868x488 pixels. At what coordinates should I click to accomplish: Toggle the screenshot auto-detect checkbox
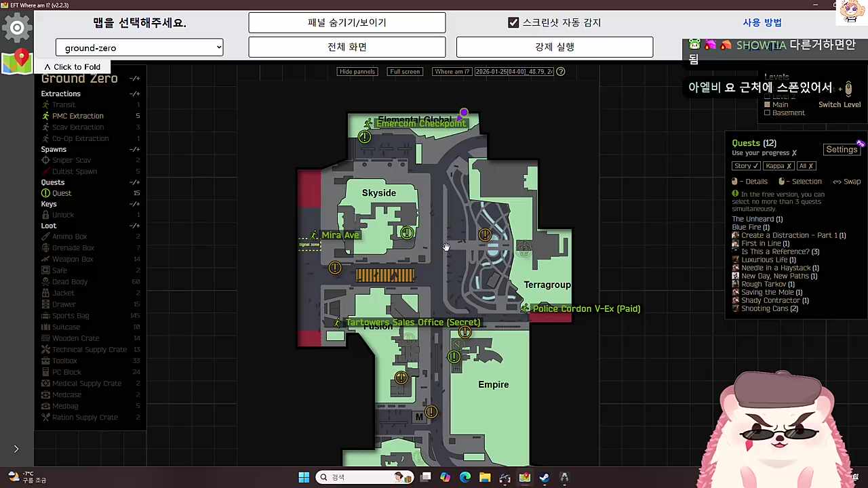(x=513, y=22)
